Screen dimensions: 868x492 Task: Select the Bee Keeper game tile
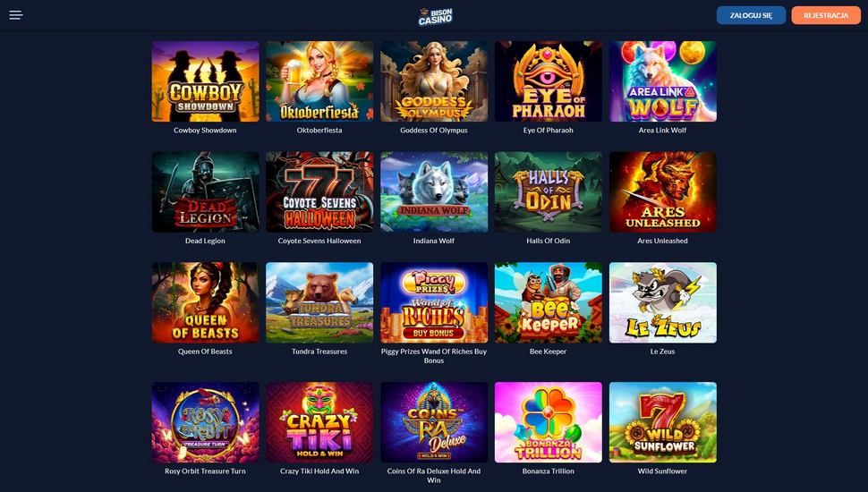(x=548, y=302)
